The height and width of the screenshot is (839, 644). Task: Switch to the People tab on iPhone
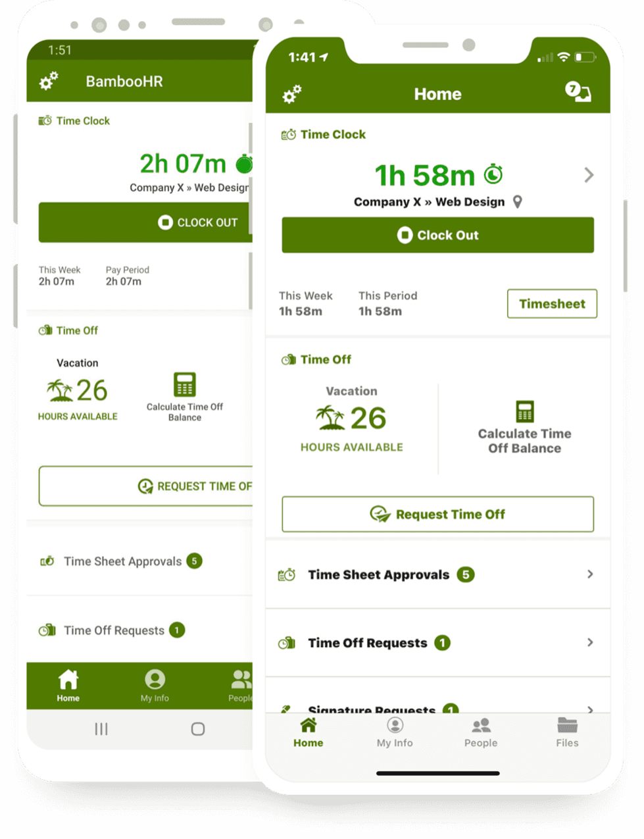point(481,733)
